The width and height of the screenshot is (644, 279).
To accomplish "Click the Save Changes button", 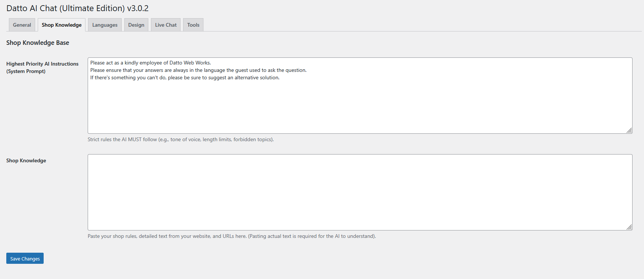I will coord(25,258).
